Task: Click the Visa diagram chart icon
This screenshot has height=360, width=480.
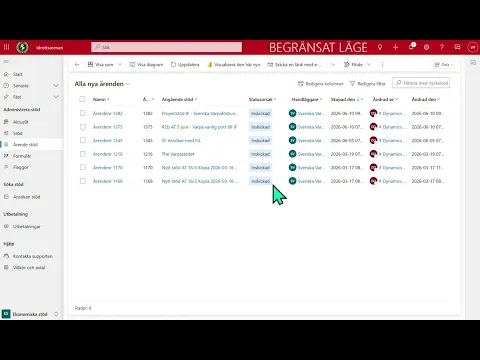Action: pyautogui.click(x=132, y=64)
